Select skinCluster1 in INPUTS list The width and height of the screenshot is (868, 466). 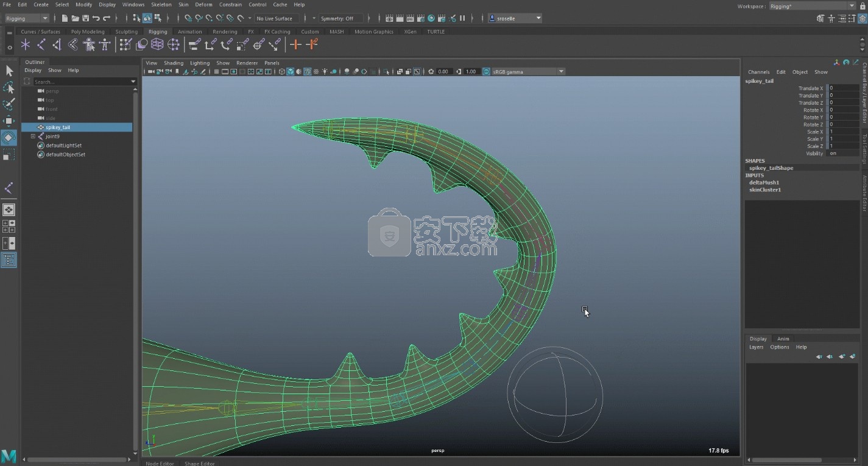point(765,190)
